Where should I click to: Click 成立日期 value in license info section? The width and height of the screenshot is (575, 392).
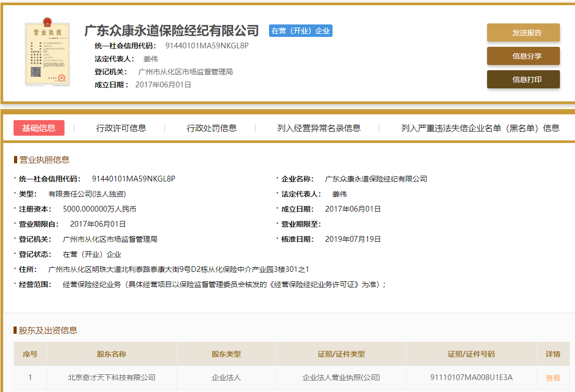click(353, 209)
